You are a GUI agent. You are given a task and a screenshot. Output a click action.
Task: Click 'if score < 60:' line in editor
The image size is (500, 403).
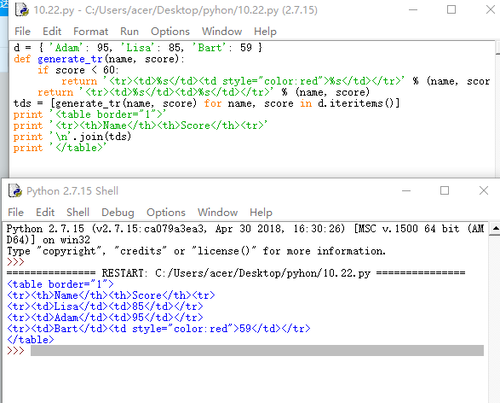78,70
